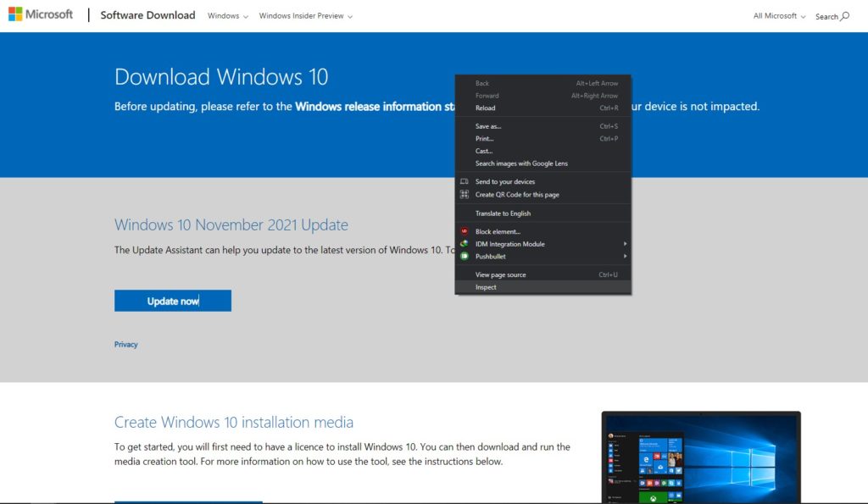Expand the Windows dropdown in header
This screenshot has height=504, width=868.
[x=228, y=15]
